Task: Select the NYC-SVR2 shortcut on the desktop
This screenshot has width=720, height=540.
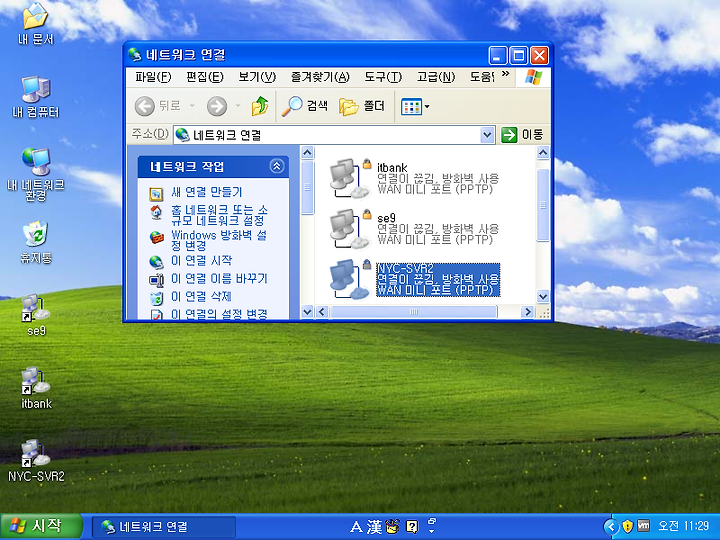Action: pos(36,461)
